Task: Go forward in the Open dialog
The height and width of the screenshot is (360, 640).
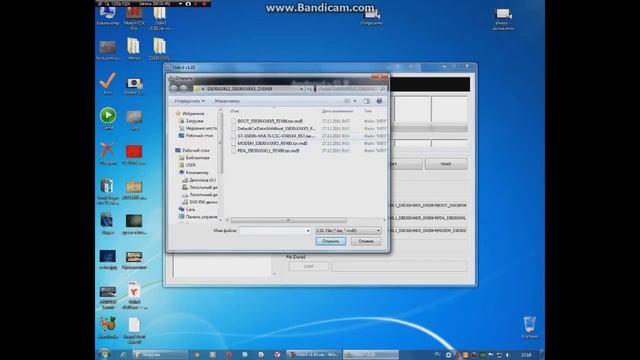Action: [x=184, y=88]
